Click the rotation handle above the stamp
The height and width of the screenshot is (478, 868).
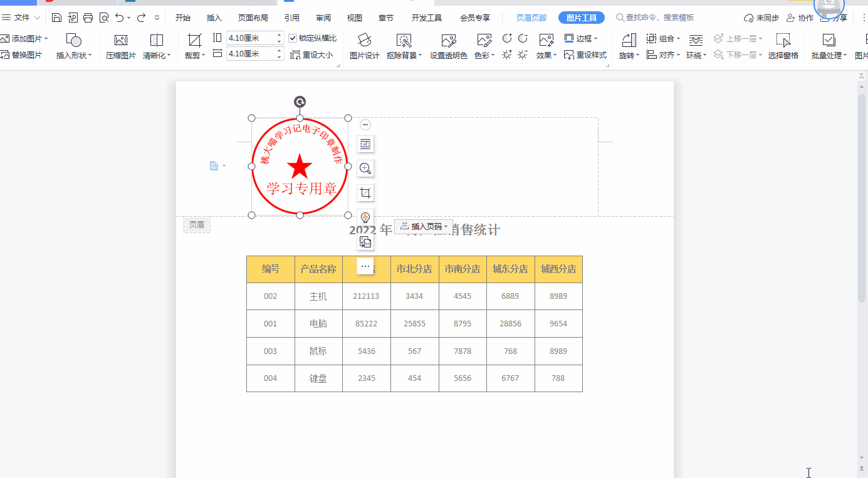tap(300, 102)
